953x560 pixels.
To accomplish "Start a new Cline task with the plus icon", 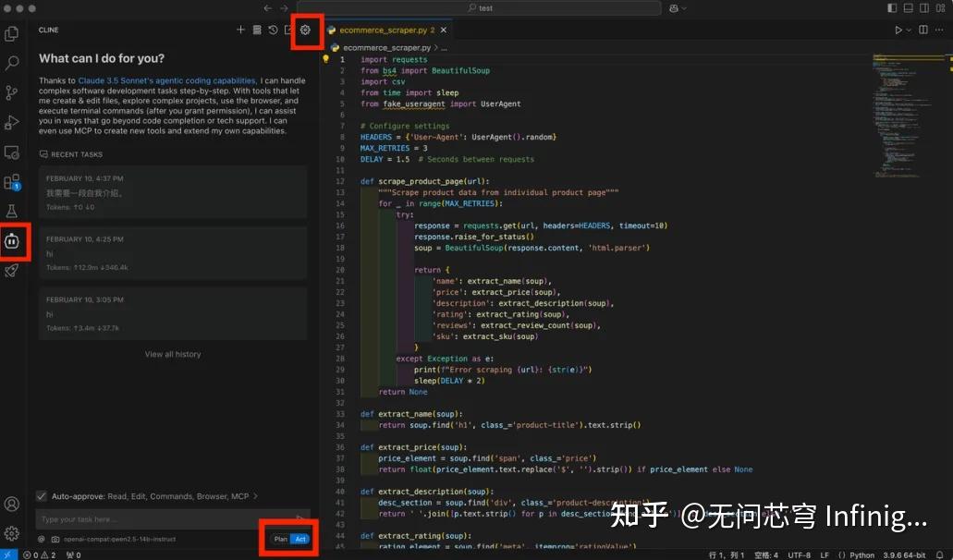I will pos(240,30).
